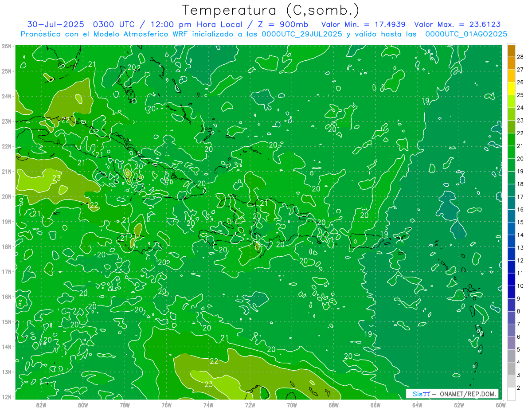The width and height of the screenshot is (532, 411).
Task: Click the "Valor Max. = 23.6123" readout
Action: (458, 24)
